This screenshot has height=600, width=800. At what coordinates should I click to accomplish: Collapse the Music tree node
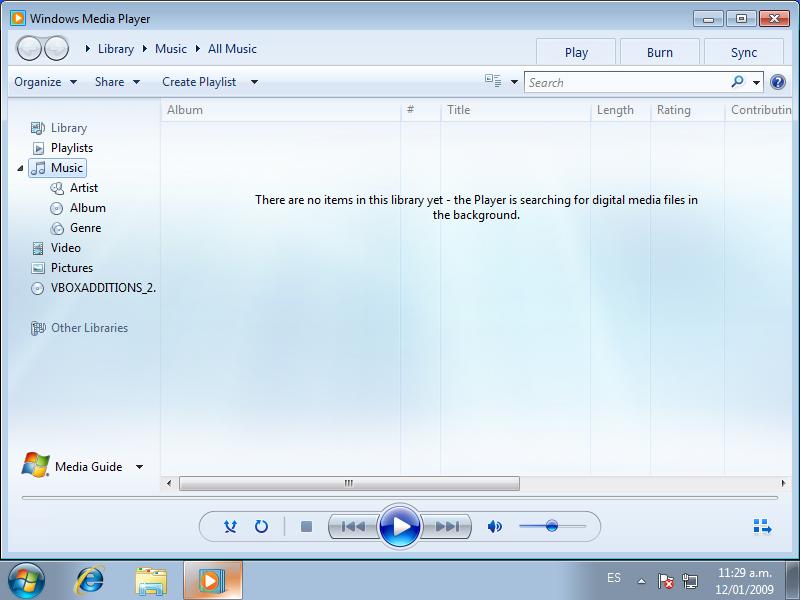[x=21, y=168]
